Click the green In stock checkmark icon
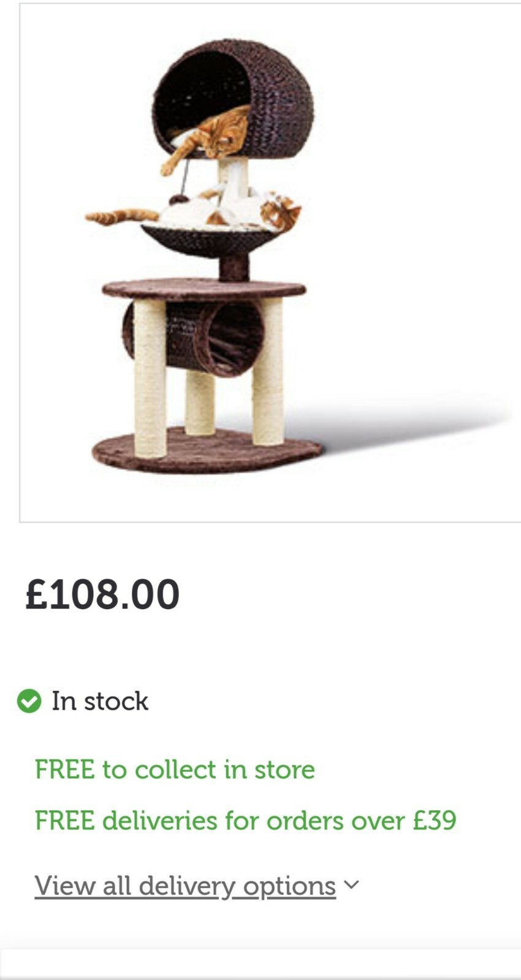Screen dimensions: 521x980 tap(29, 701)
